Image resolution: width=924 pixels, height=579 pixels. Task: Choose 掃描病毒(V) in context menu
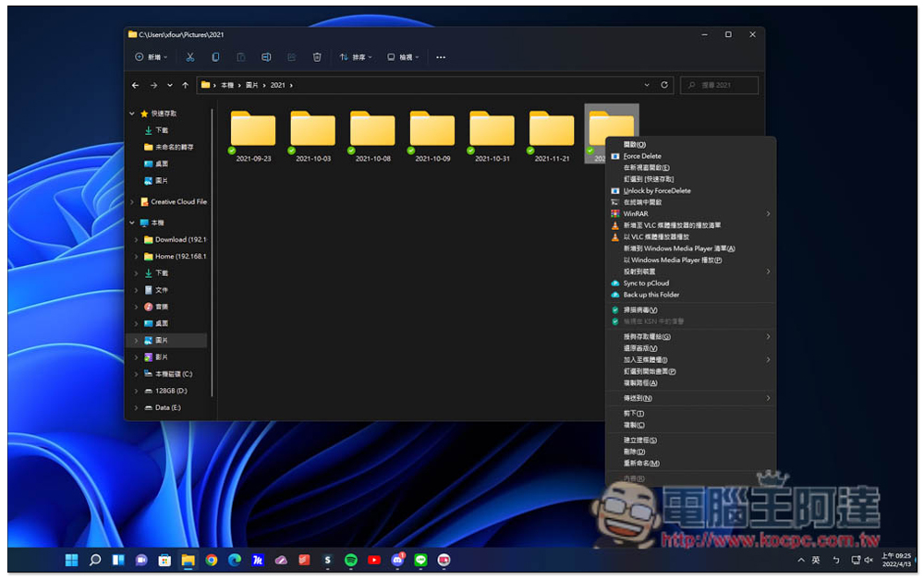(x=690, y=310)
